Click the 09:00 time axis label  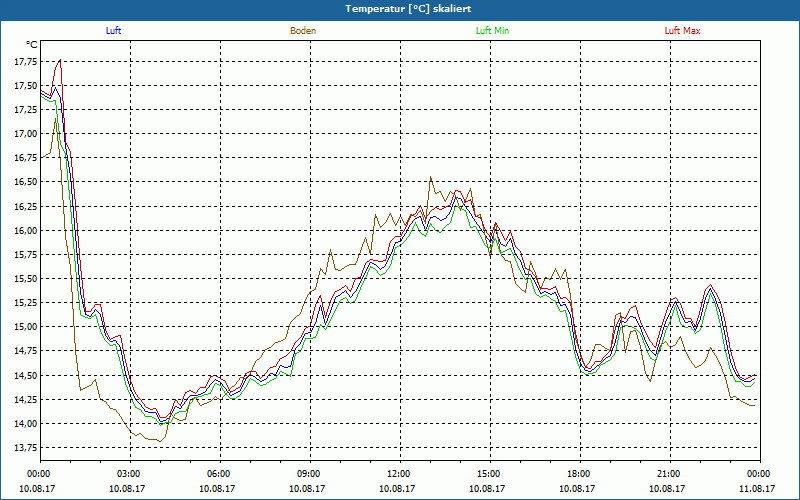pyautogui.click(x=310, y=473)
